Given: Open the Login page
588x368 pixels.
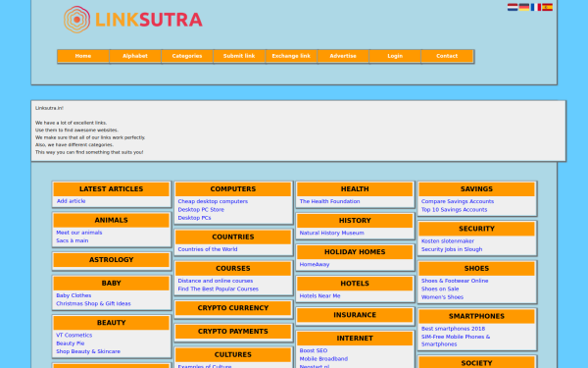Looking at the screenshot, I should pyautogui.click(x=395, y=56).
